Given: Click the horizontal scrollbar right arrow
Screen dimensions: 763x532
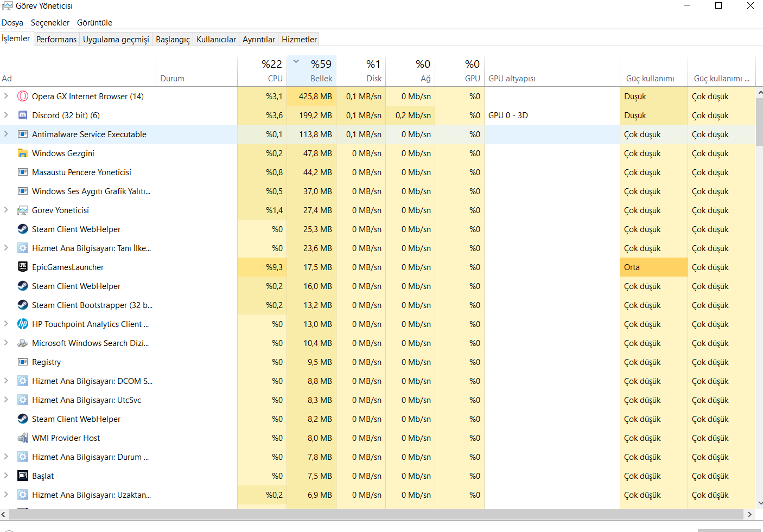Looking at the screenshot, I should [x=749, y=514].
